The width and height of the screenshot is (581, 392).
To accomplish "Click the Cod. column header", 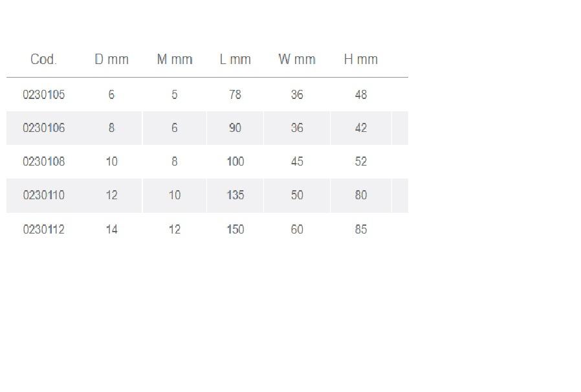I will 43,60.
